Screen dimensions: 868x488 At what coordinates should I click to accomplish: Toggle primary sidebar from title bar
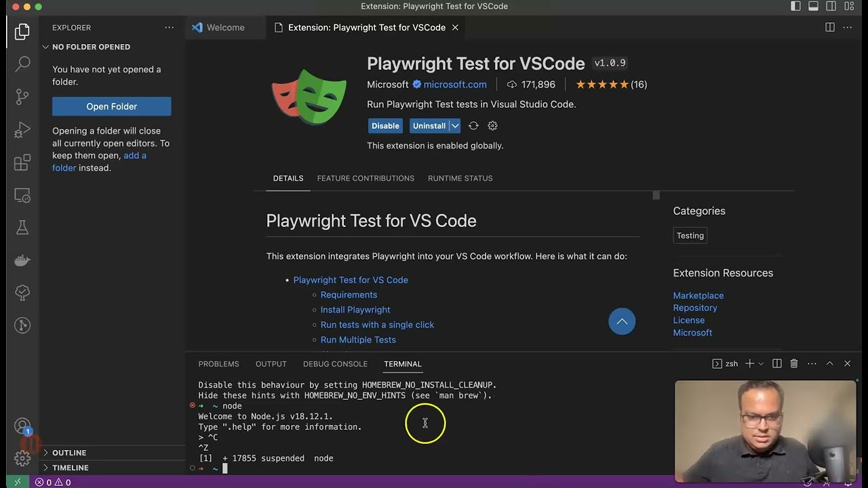[x=796, y=6]
